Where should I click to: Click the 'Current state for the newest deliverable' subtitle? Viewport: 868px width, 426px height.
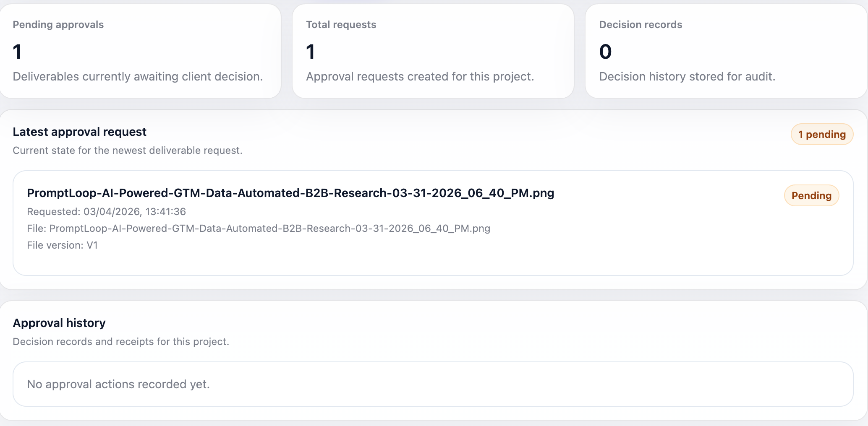point(128,151)
